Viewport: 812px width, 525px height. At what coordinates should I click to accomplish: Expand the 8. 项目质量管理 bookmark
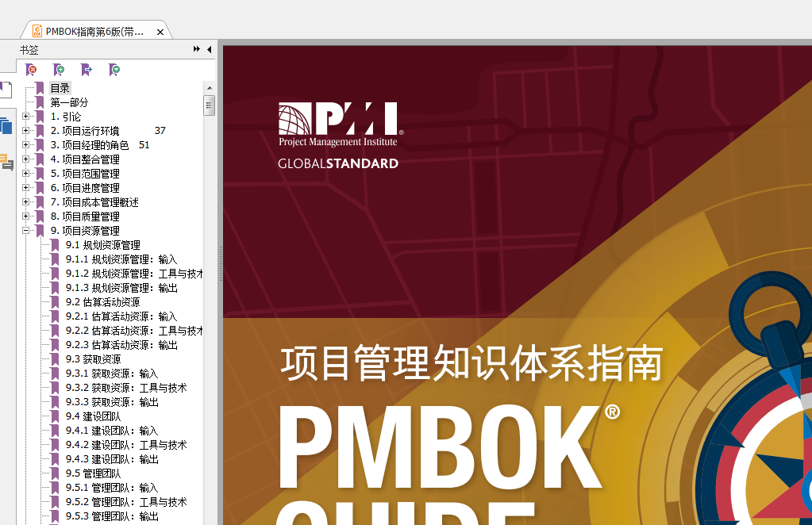[x=26, y=217]
